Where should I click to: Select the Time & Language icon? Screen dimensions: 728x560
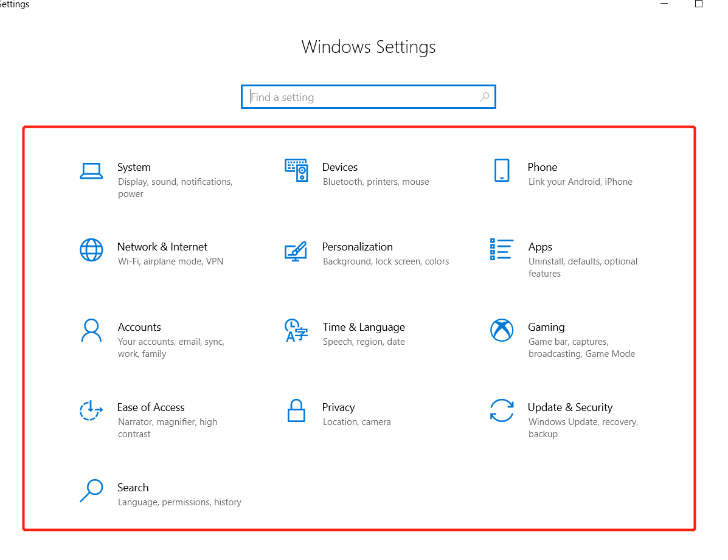pos(296,330)
